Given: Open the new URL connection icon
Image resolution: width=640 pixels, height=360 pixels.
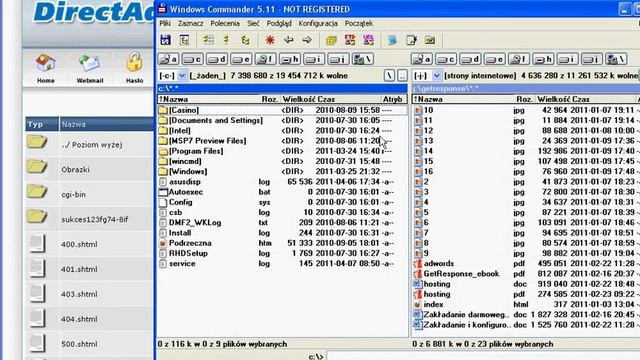Looking at the screenshot, I should pyautogui.click(x=368, y=40).
